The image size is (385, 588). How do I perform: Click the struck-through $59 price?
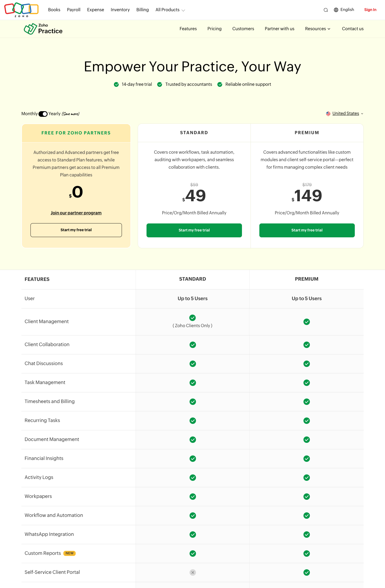194,185
